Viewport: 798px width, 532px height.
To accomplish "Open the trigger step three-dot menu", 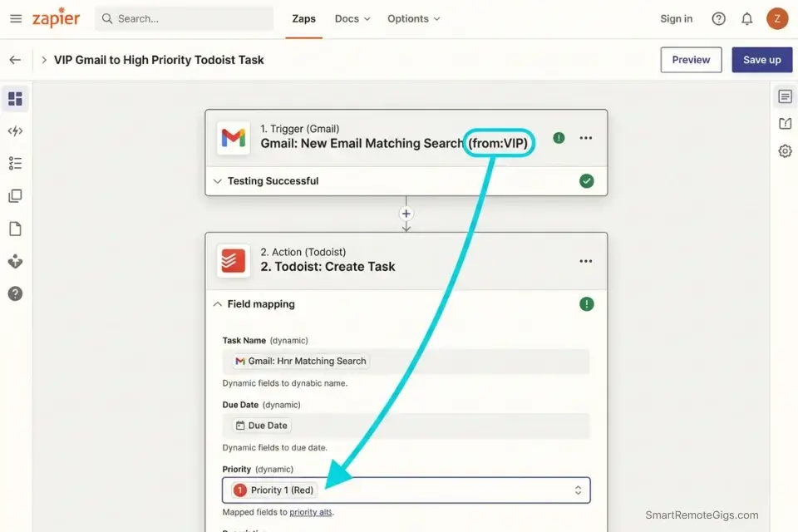I will click(586, 138).
